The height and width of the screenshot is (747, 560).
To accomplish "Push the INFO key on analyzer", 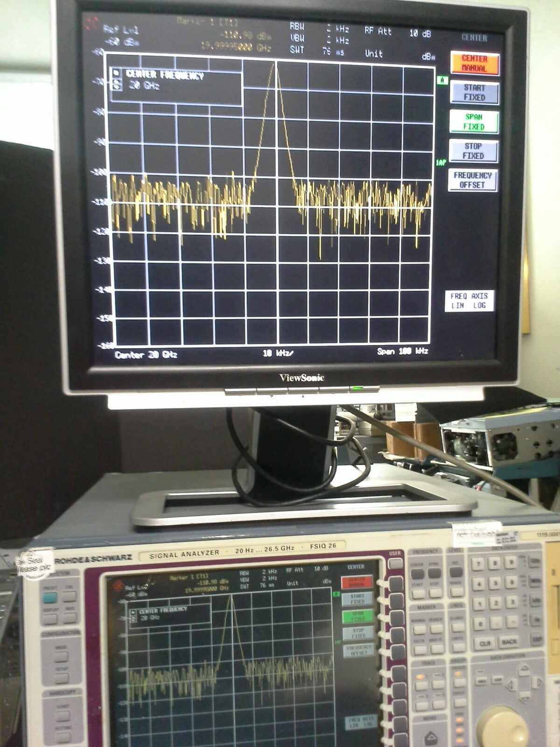I will coord(70,618).
